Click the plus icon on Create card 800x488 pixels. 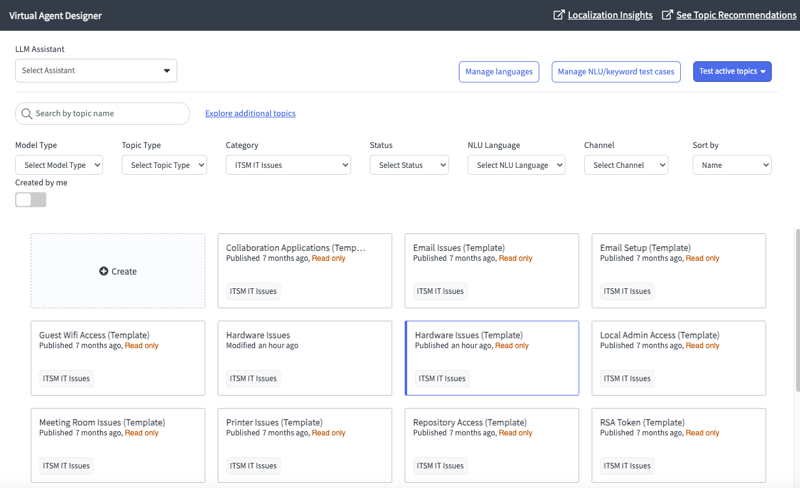(104, 271)
